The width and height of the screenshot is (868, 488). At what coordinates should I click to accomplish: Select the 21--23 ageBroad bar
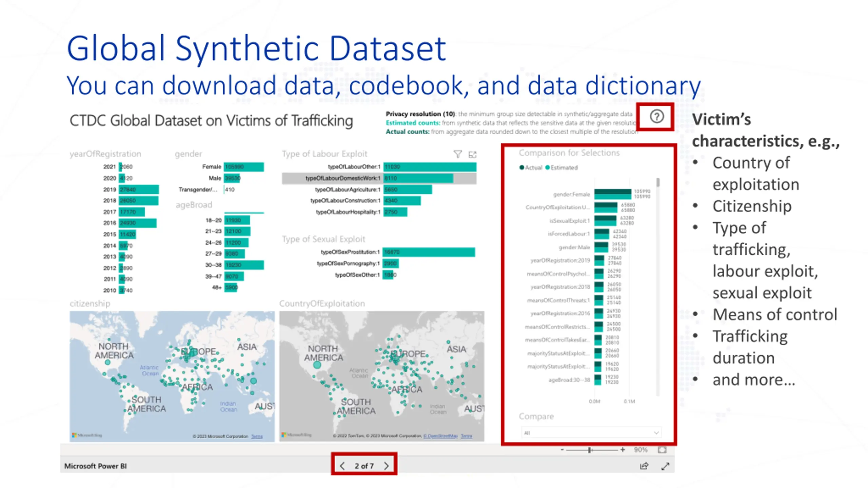[237, 231]
